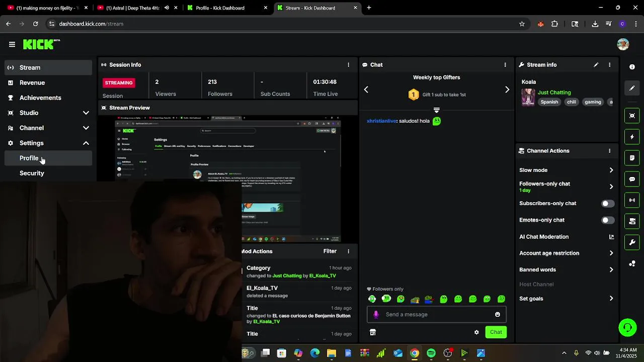644x362 pixels.
Task: Click the stream preview capture icon in the right sidebar
Action: pyautogui.click(x=632, y=116)
